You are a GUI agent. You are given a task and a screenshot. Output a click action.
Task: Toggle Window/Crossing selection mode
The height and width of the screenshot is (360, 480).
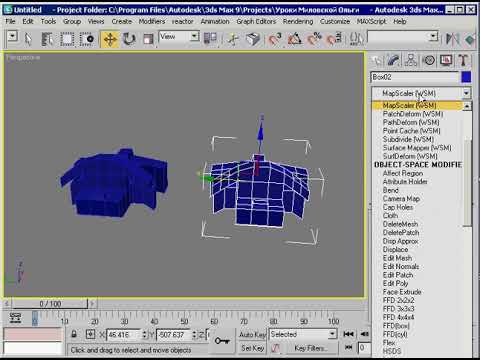[x=87, y=39]
